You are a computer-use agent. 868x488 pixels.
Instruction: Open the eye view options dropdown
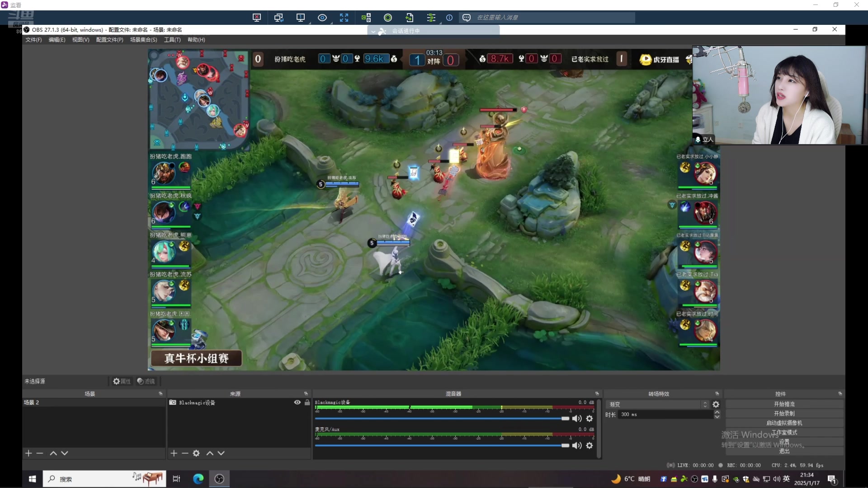(323, 18)
